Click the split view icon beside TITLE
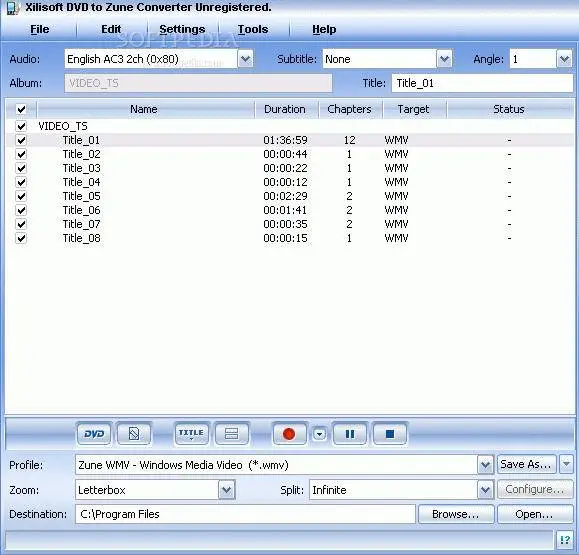The width and height of the screenshot is (579, 555). point(231,434)
